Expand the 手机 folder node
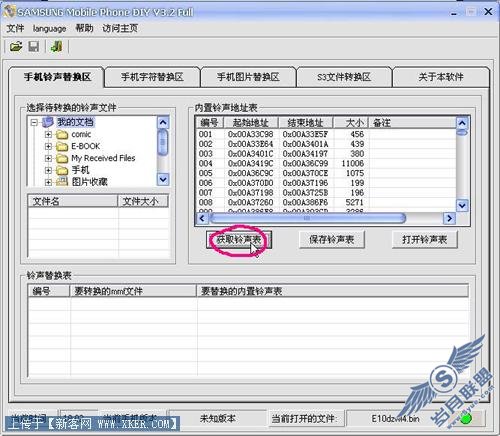The height and width of the screenshot is (436, 500). coord(48,170)
